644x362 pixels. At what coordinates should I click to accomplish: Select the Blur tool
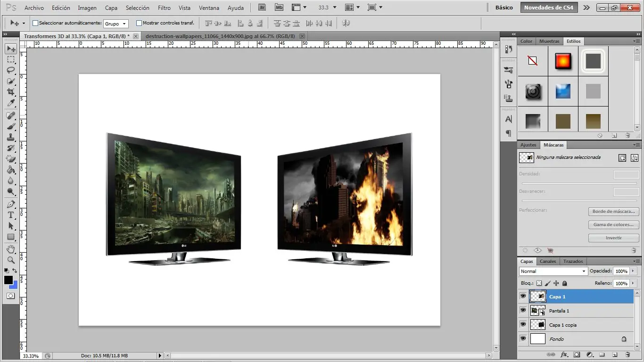point(11,181)
